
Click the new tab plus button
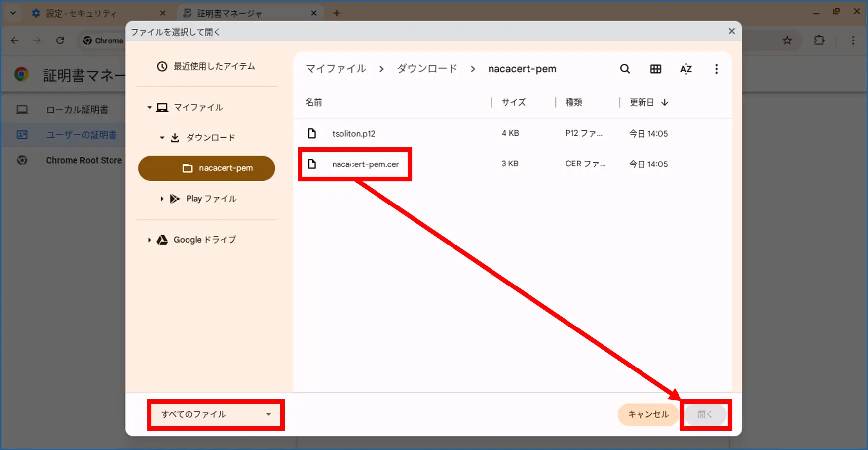coord(337,13)
